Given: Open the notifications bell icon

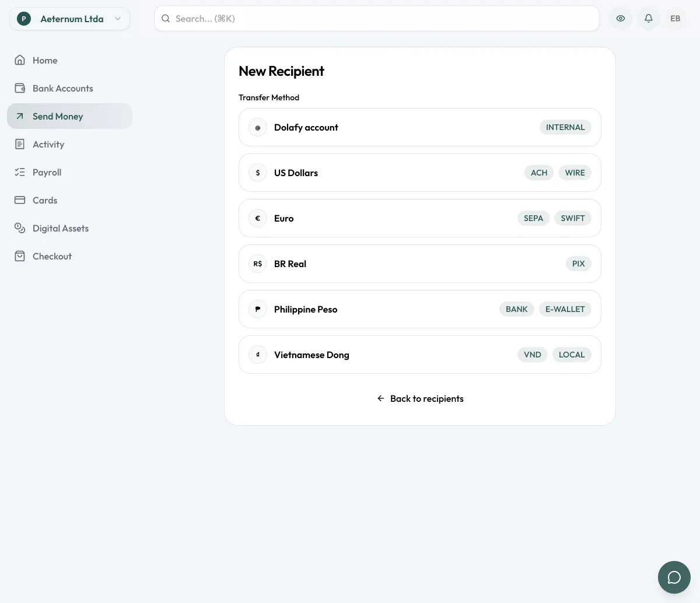Looking at the screenshot, I should pos(648,19).
